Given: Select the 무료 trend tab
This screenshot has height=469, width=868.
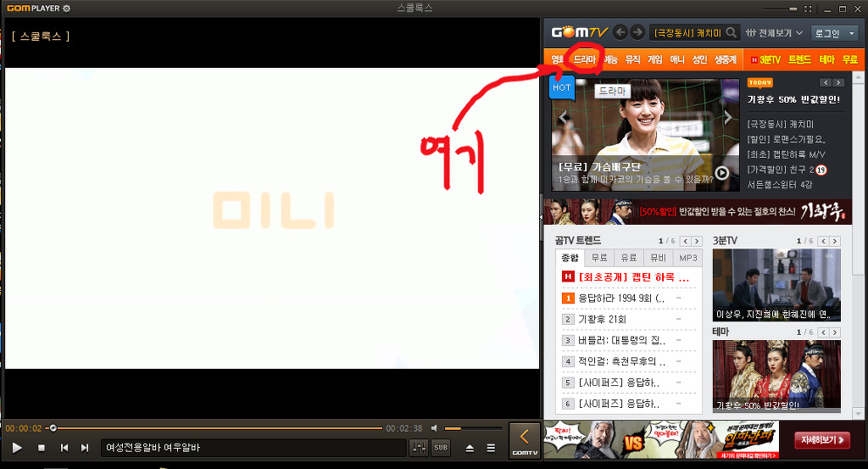Looking at the screenshot, I should [599, 258].
